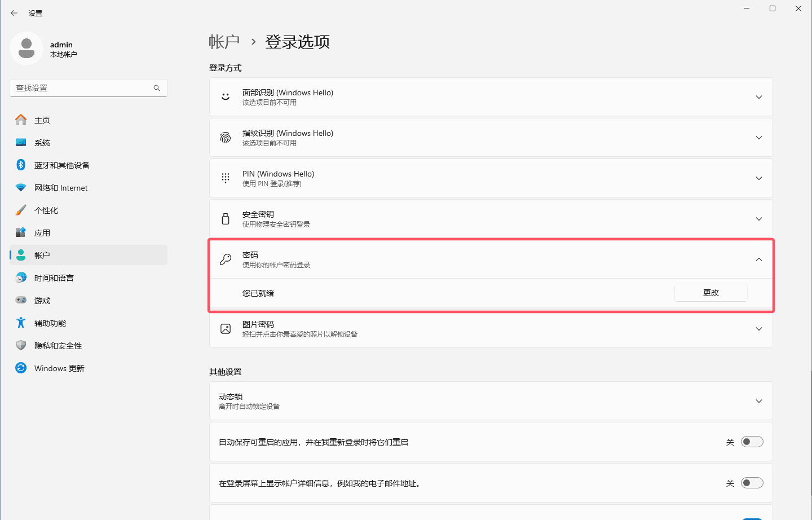Click the 主页 home icon
Viewport: 812px width, 520px height.
pyautogui.click(x=21, y=120)
